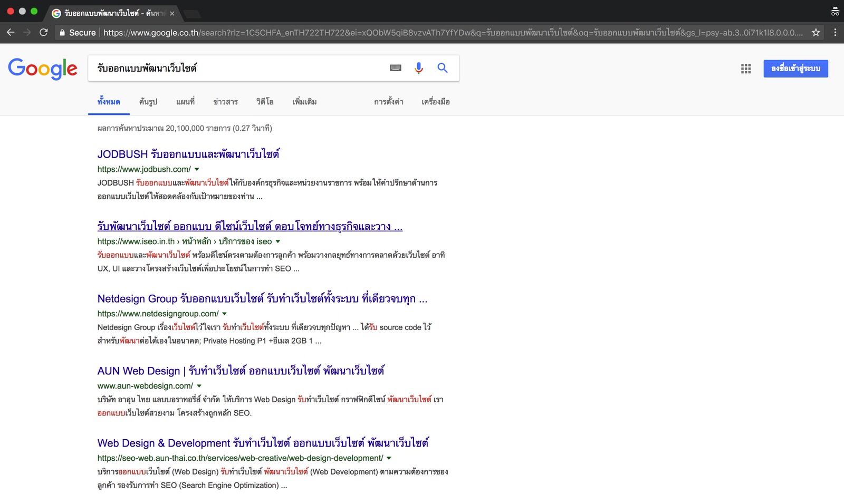This screenshot has height=504, width=844.
Task: Open dropdown next to aun-webdesign.com URL
Action: (199, 386)
